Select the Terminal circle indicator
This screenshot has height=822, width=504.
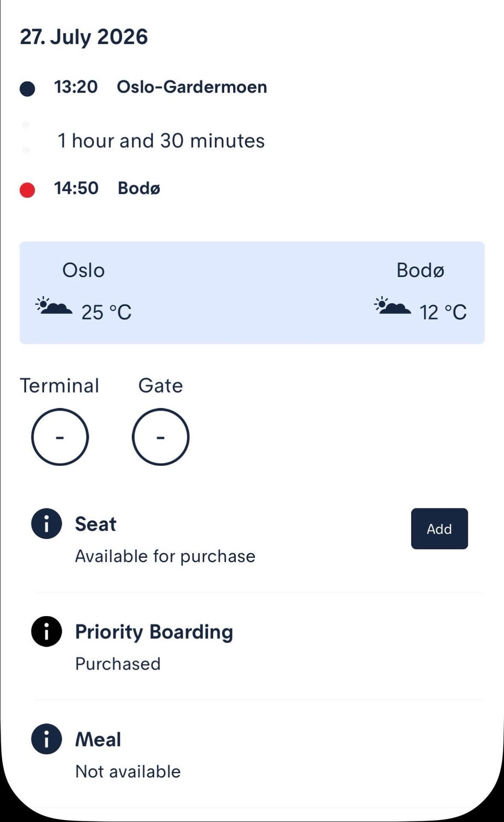click(60, 437)
